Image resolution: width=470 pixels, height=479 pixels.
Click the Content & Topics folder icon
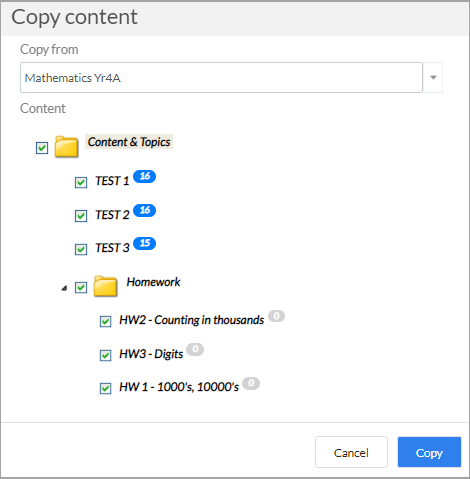(66, 146)
